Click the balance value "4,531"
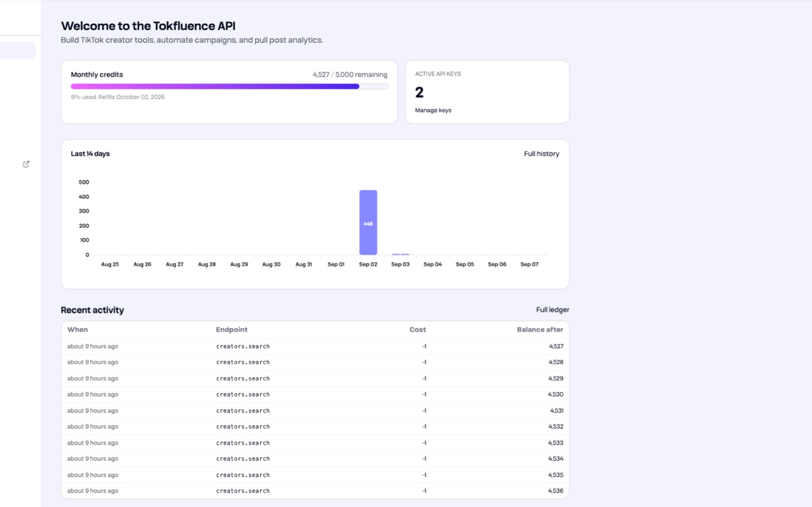This screenshot has width=812, height=507. [557, 411]
